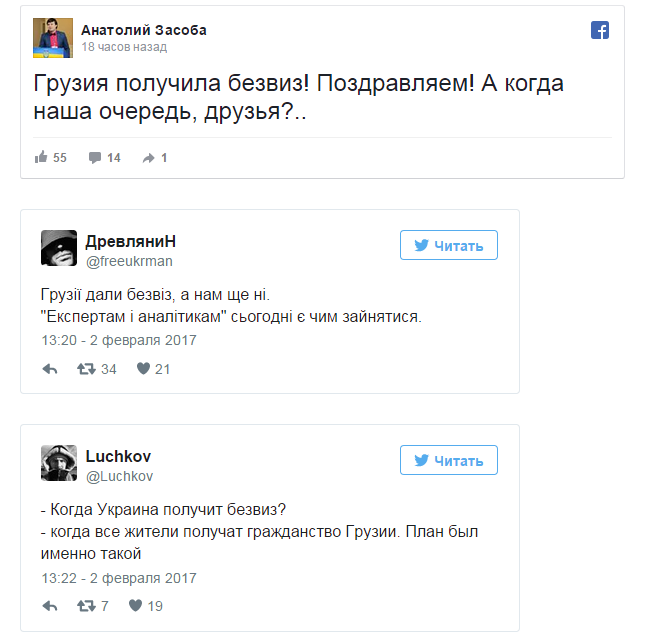This screenshot has width=655, height=640.
Task: Follow Luchkov with Читать button
Action: click(x=449, y=461)
